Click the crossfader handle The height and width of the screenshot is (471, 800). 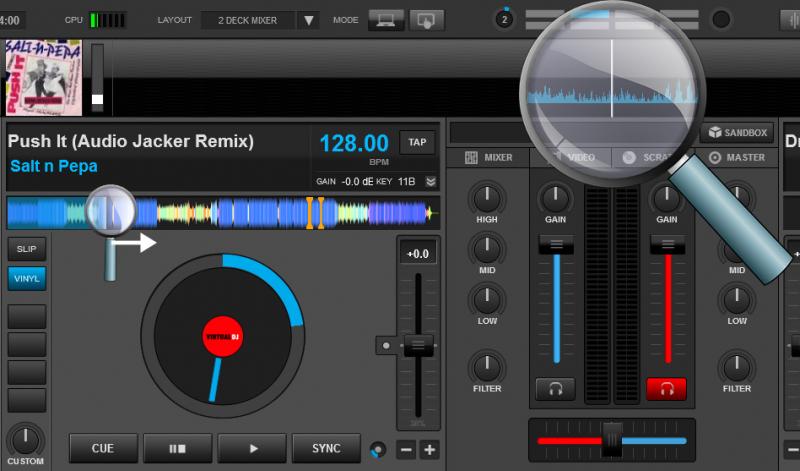click(612, 440)
